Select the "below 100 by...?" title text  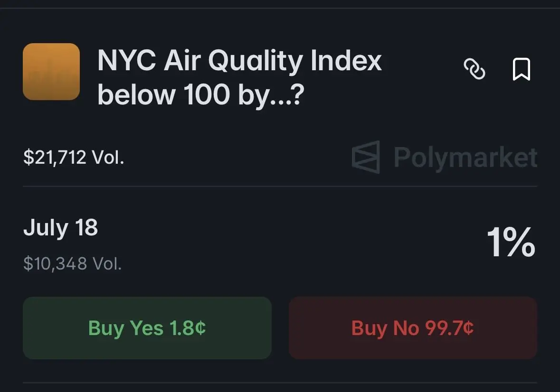[x=201, y=95]
